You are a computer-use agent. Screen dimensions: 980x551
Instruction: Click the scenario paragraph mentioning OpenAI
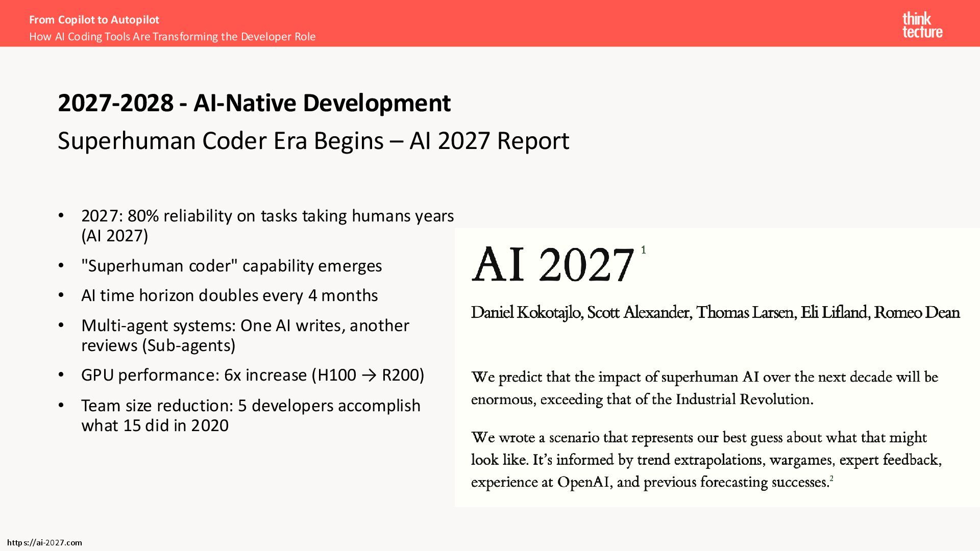[706, 459]
